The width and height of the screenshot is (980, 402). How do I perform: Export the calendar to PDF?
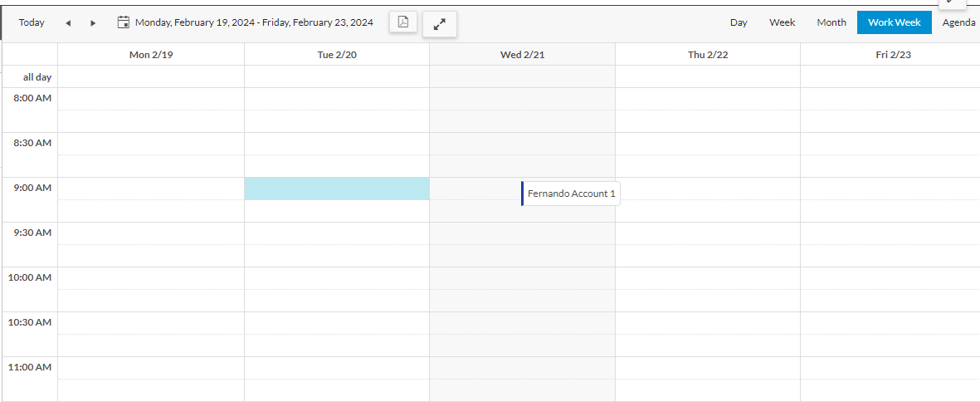pos(403,22)
